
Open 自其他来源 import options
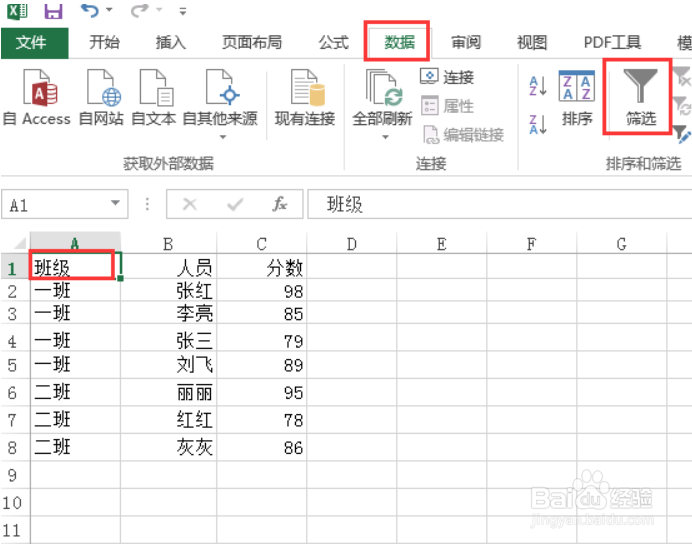click(220, 104)
